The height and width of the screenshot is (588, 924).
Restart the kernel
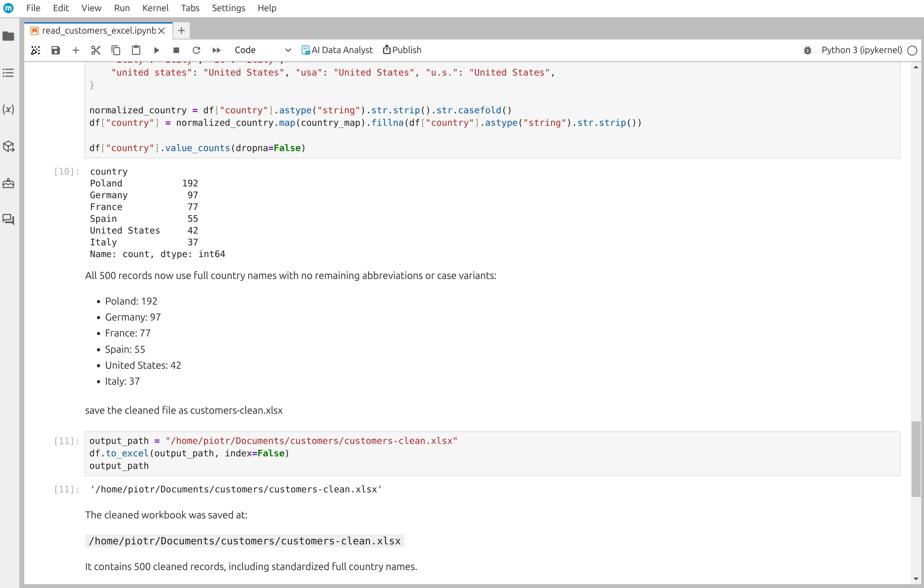pyautogui.click(x=196, y=50)
